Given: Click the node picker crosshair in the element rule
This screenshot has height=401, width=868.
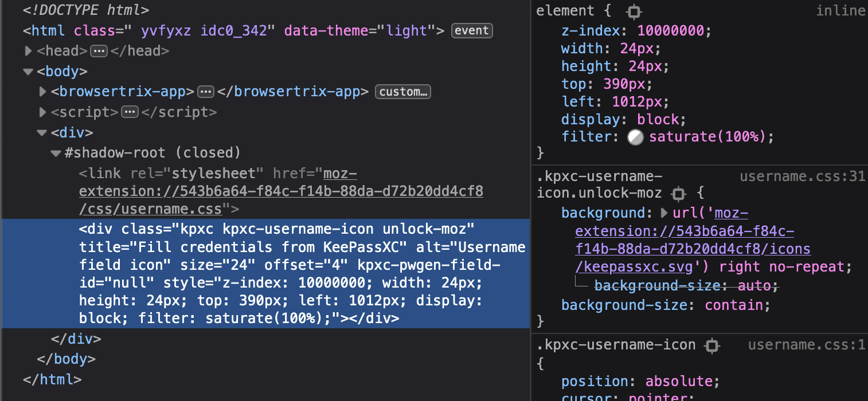Looking at the screenshot, I should click(635, 10).
